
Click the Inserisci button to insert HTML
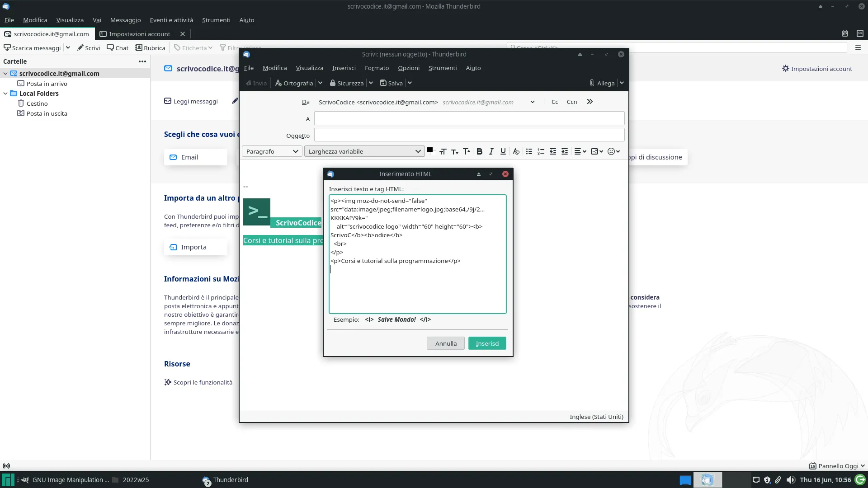(487, 343)
